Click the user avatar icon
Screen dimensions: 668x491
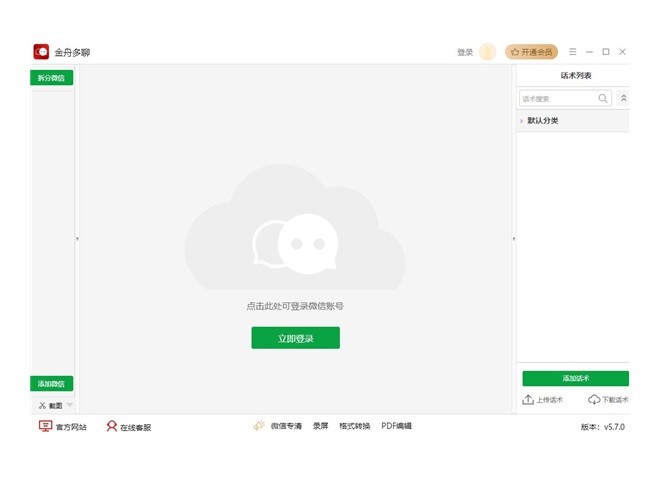(487, 52)
